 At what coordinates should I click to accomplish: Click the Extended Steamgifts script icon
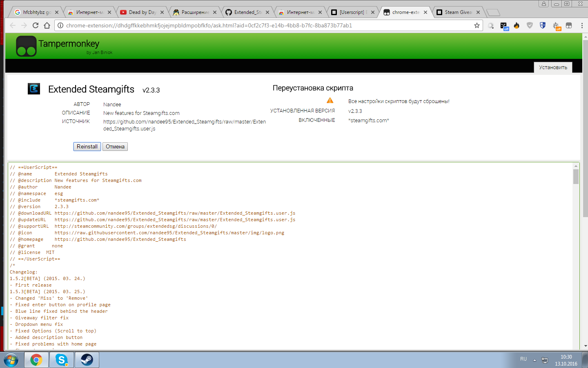tap(34, 88)
